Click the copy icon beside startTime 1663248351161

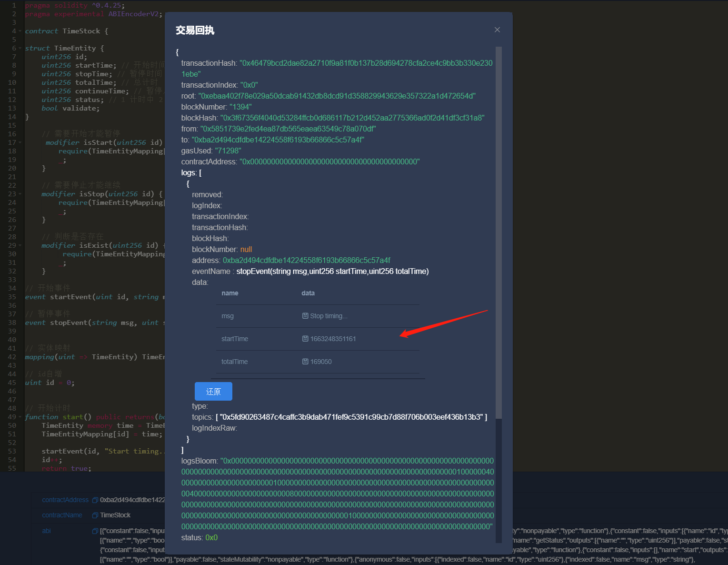click(x=305, y=339)
